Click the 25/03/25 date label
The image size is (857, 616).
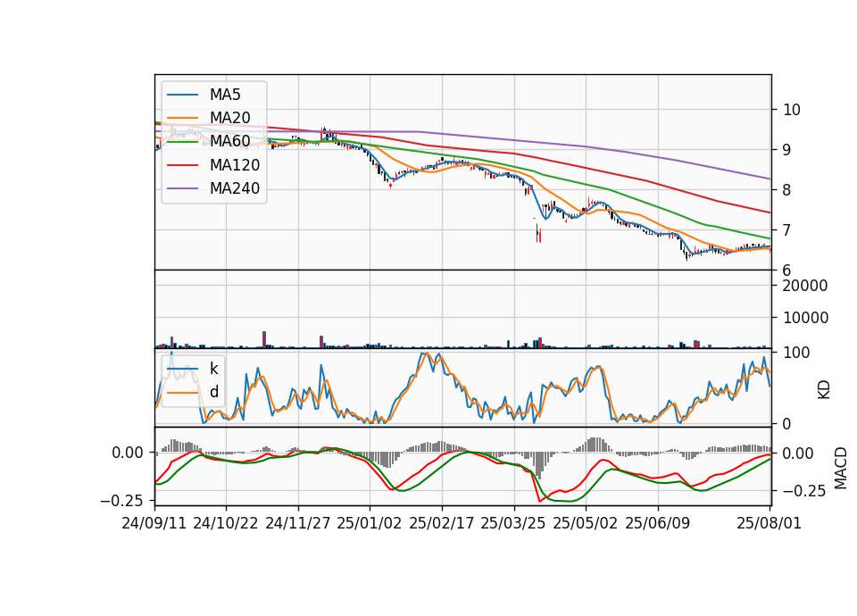(x=513, y=523)
